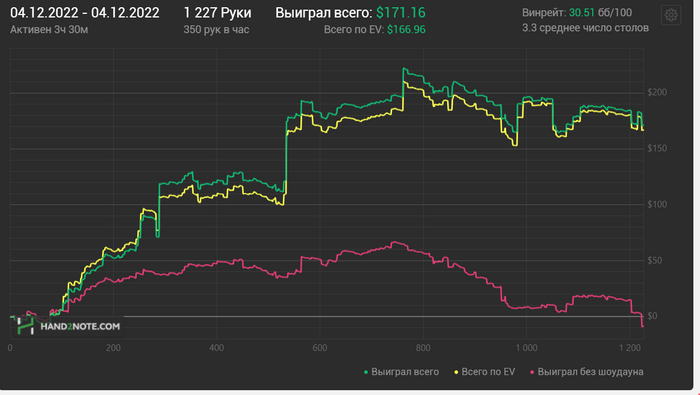
Task: Click the $50 y-axis label
Action: click(655, 260)
